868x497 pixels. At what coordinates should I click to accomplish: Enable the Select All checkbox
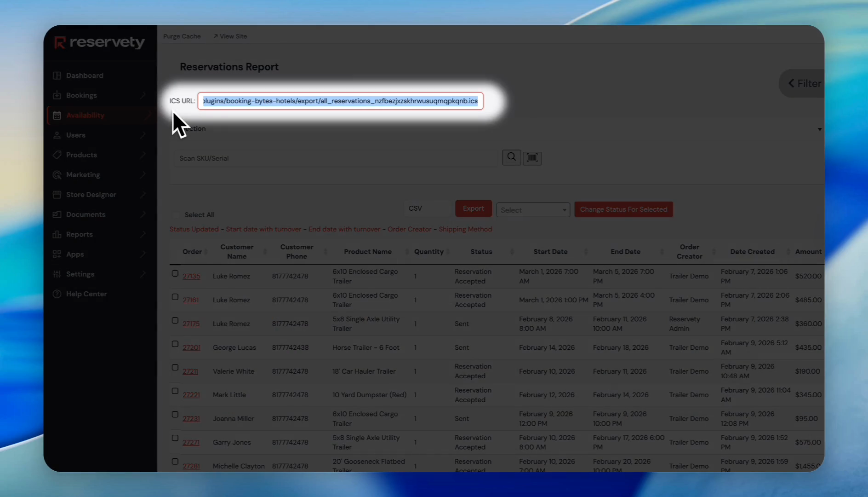pyautogui.click(x=175, y=214)
